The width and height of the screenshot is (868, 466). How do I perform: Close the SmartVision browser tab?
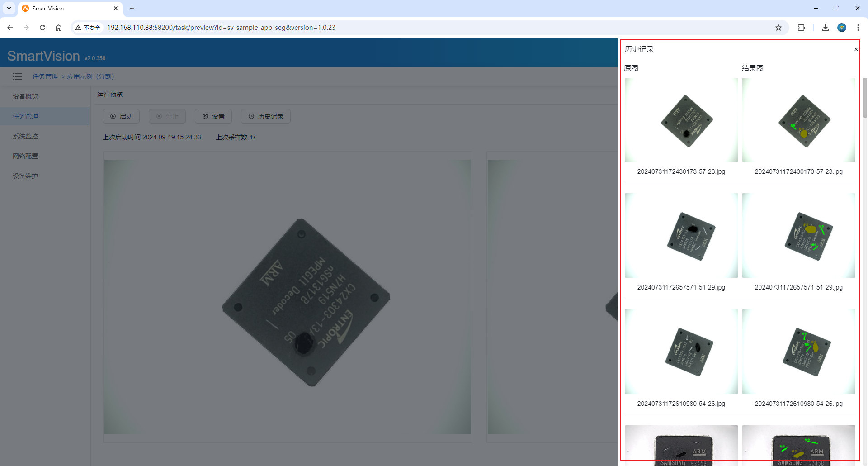coord(116,8)
